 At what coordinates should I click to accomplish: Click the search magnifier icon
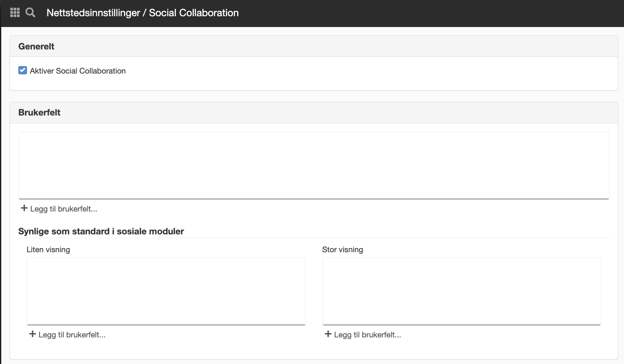pyautogui.click(x=30, y=12)
